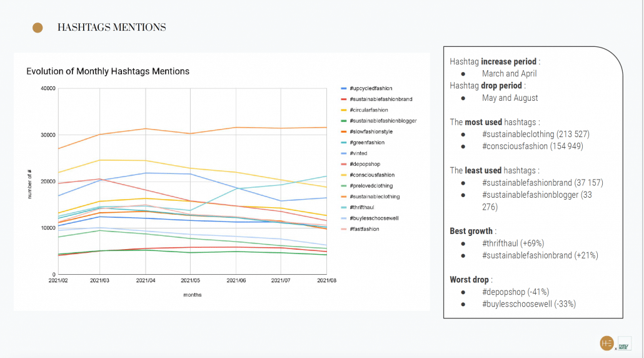The image size is (644, 358).
Task: Click the blue color marker for #upcycledfashion
Action: pyautogui.click(x=344, y=88)
